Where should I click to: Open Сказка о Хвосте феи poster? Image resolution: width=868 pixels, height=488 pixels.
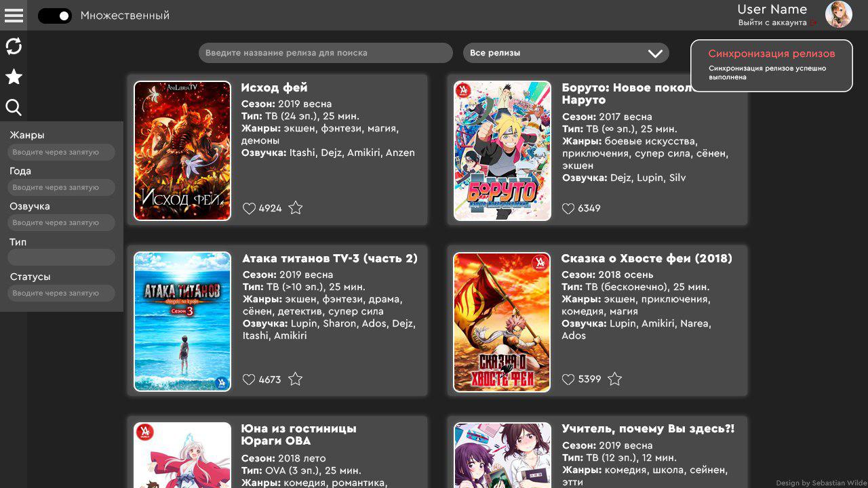click(x=502, y=321)
